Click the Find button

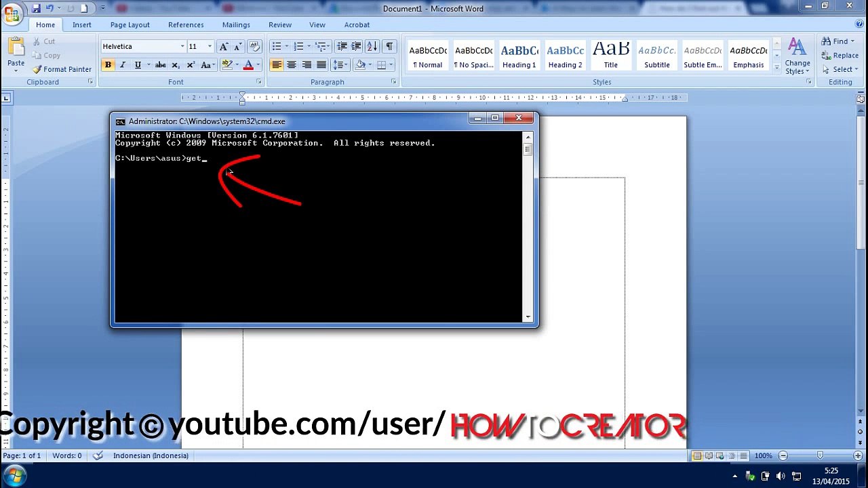click(840, 41)
